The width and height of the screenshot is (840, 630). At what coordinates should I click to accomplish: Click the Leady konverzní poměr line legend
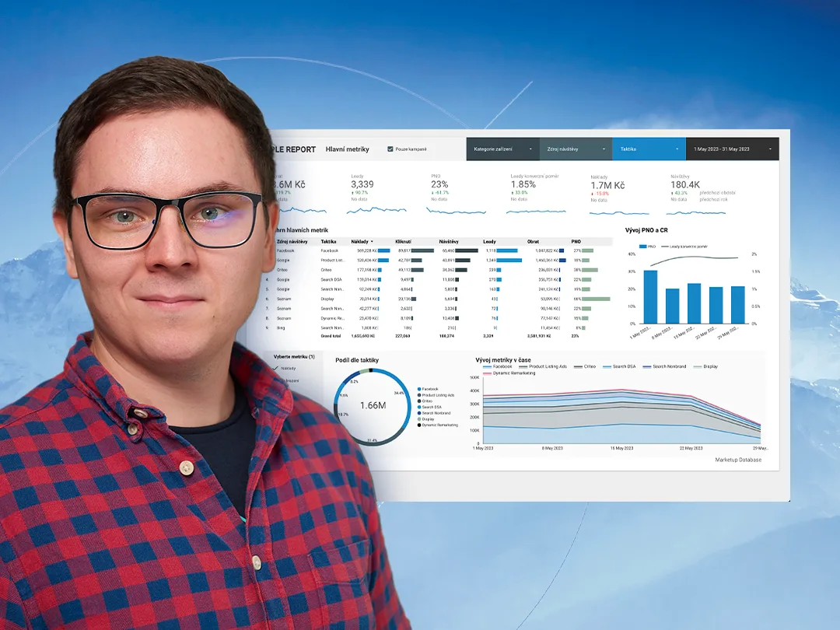(665, 247)
